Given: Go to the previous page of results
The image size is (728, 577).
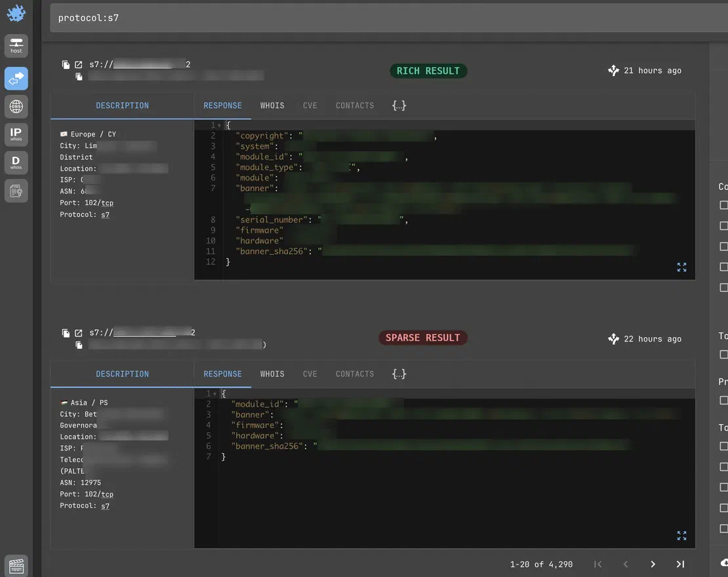Looking at the screenshot, I should tap(626, 564).
